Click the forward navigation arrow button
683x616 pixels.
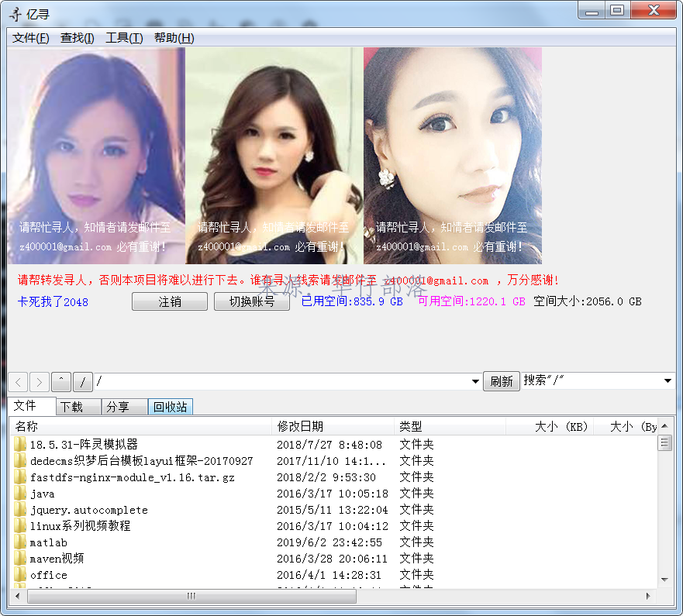tap(40, 381)
